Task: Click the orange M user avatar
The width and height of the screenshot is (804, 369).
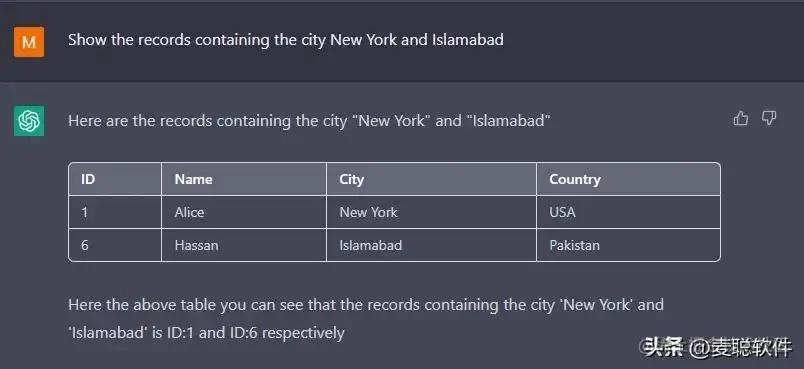Action: point(29,42)
